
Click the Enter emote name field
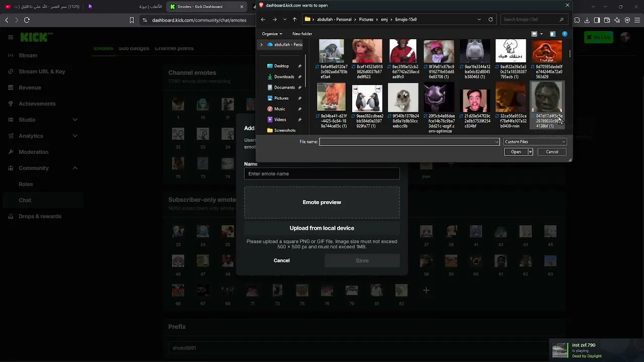point(322,173)
